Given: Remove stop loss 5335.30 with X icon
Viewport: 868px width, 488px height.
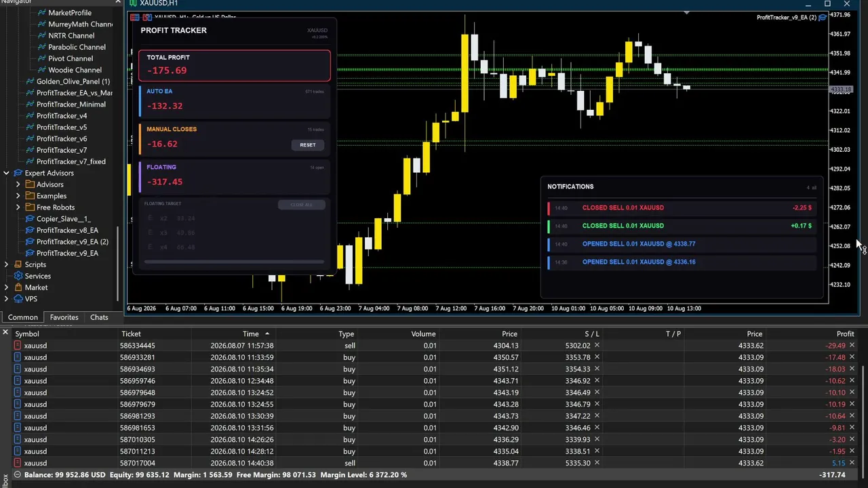Looking at the screenshot, I should pos(597,463).
